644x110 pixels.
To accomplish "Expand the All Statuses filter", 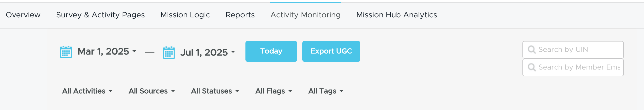I will pos(215,91).
